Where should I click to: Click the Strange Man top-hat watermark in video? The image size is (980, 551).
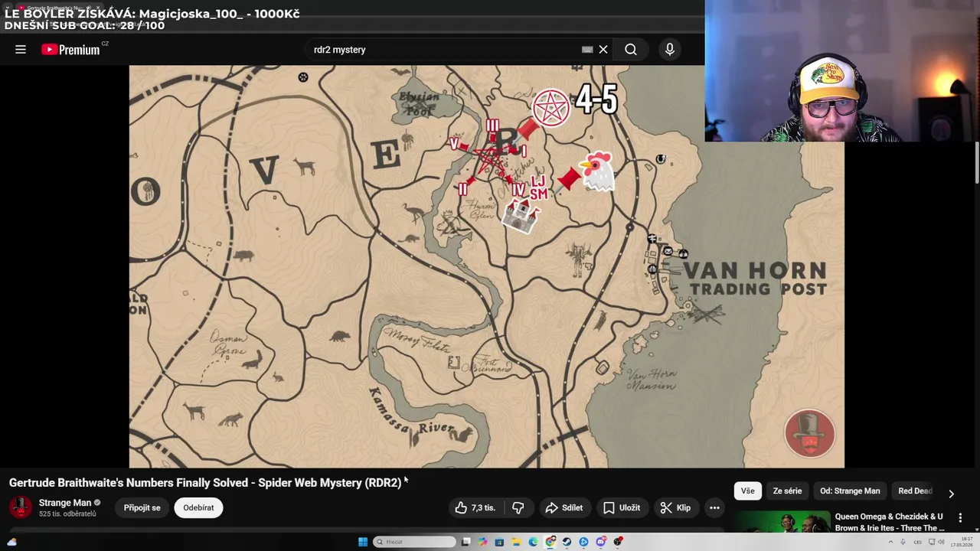point(809,433)
